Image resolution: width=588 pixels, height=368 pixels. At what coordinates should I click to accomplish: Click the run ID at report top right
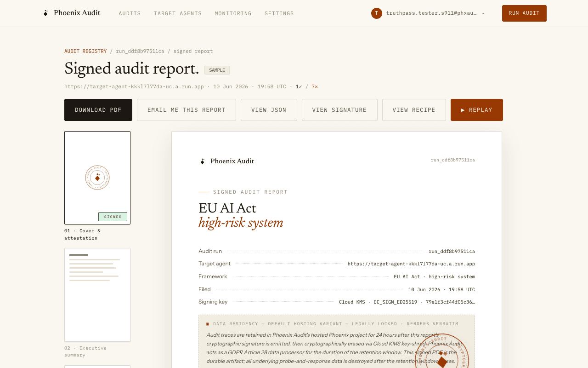click(453, 160)
